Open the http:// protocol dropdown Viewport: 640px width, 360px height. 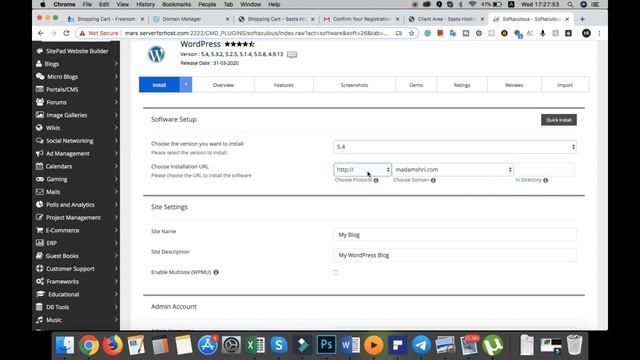coord(362,169)
